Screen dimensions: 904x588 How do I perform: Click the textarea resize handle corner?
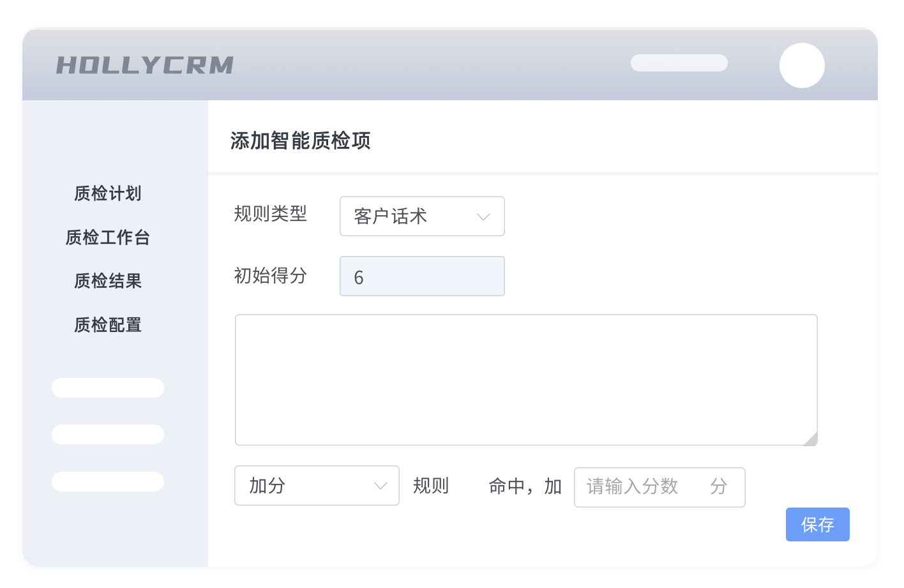click(811, 439)
